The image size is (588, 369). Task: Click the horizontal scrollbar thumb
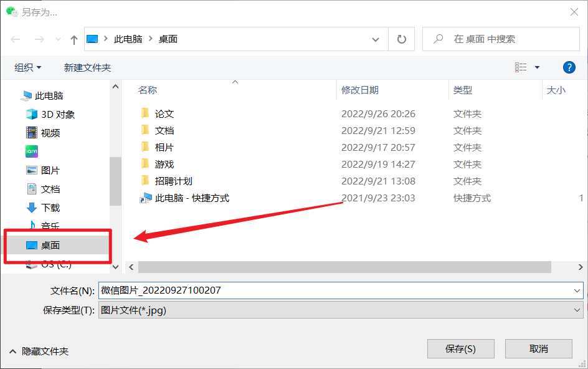344,267
